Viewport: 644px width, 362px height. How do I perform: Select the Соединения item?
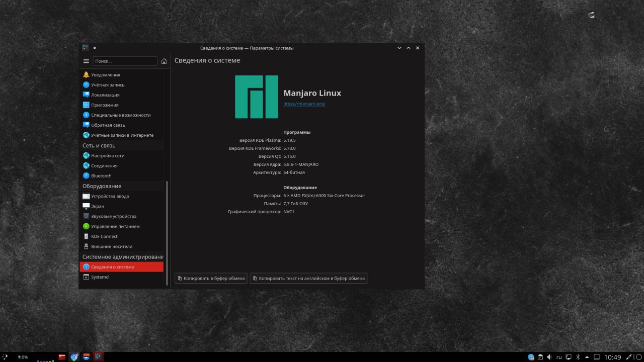(x=122, y=166)
